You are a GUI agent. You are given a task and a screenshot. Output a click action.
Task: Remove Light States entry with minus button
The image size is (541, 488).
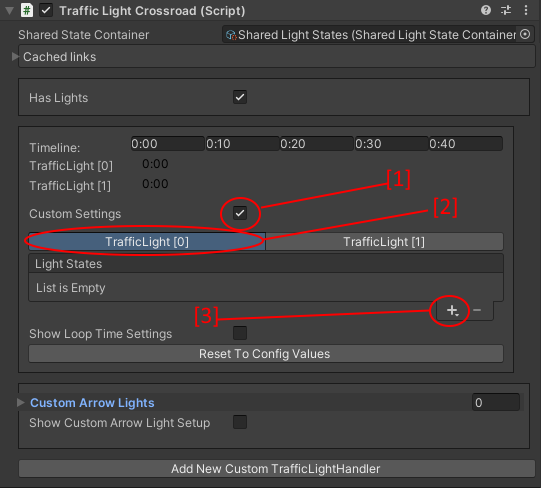click(477, 310)
